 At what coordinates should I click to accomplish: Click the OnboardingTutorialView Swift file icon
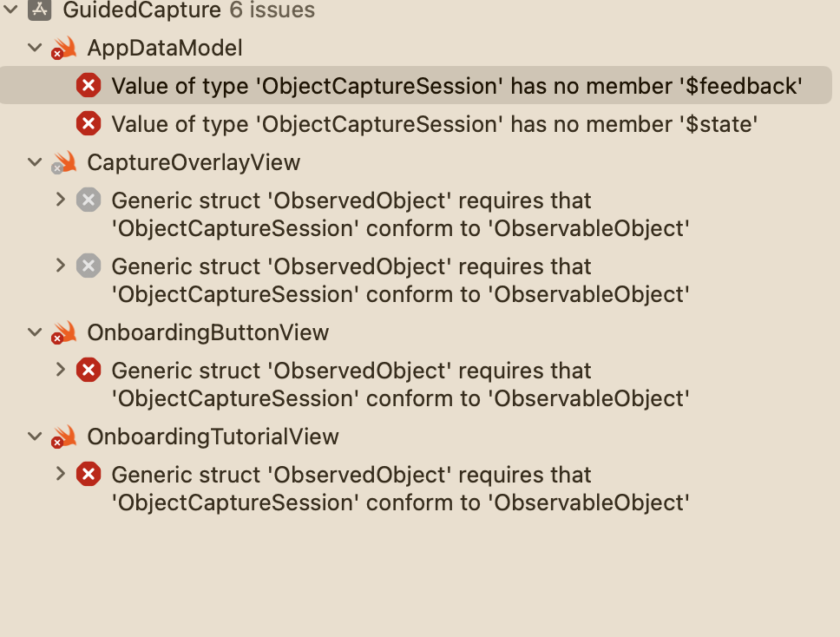coord(64,437)
